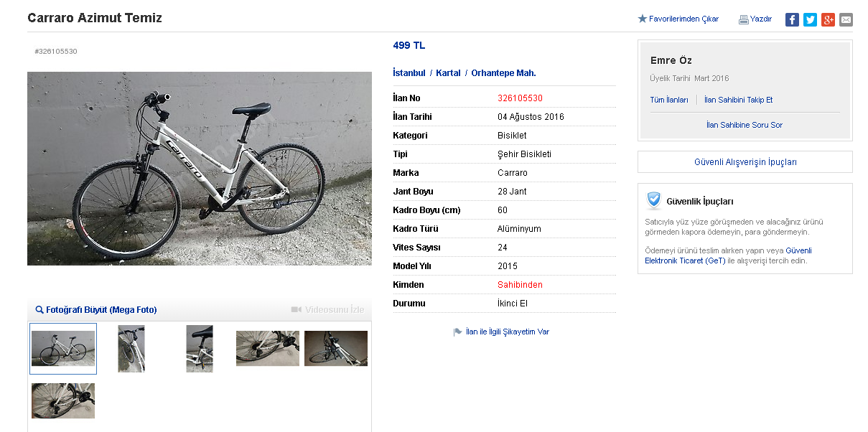Click the main bicycle photo

click(x=200, y=169)
